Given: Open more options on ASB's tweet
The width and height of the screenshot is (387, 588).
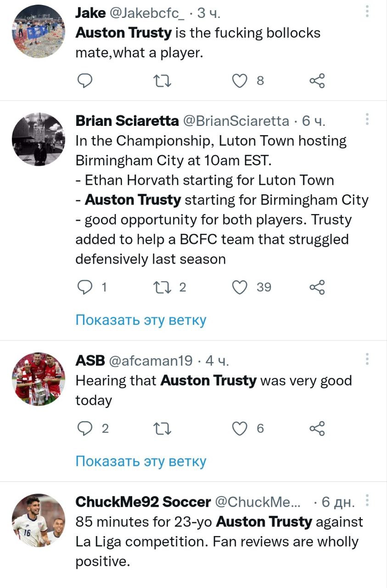Looking at the screenshot, I should coord(367,359).
